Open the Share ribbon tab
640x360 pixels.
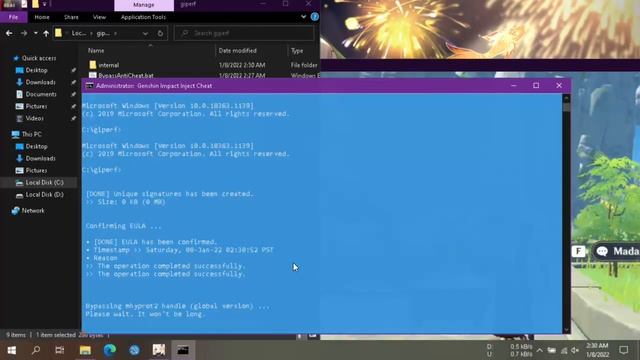[71, 17]
